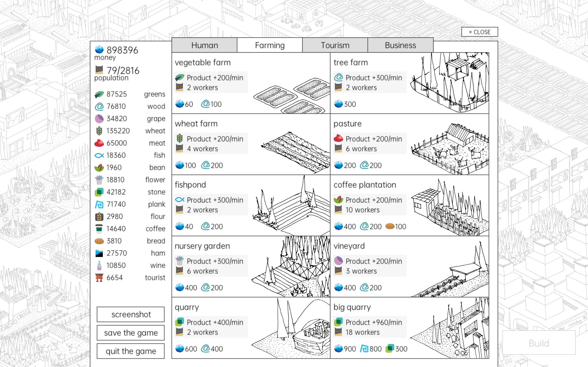The height and width of the screenshot is (367, 588).
Task: Open the Tourism tab
Action: [x=335, y=45]
